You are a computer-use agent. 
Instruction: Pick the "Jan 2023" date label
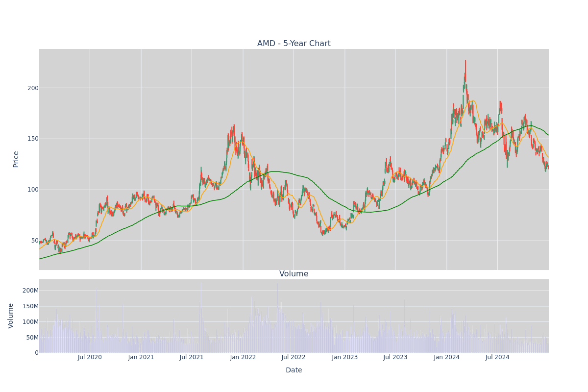pyautogui.click(x=344, y=357)
